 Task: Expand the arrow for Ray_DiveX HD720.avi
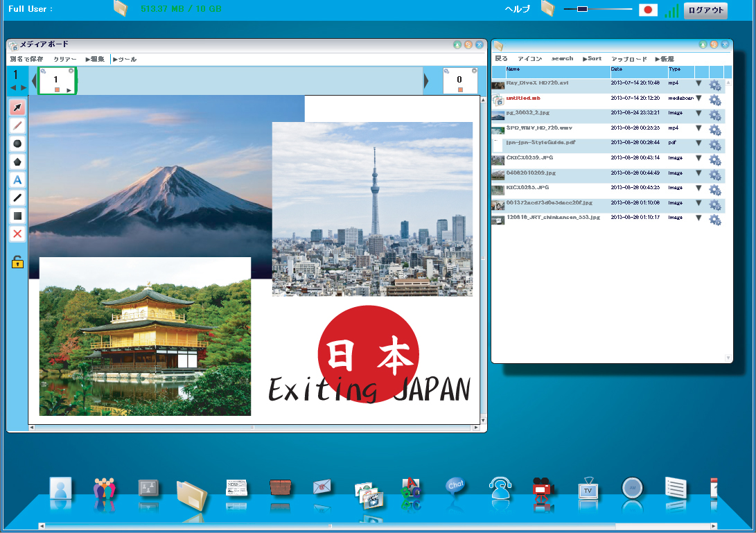[x=698, y=84]
